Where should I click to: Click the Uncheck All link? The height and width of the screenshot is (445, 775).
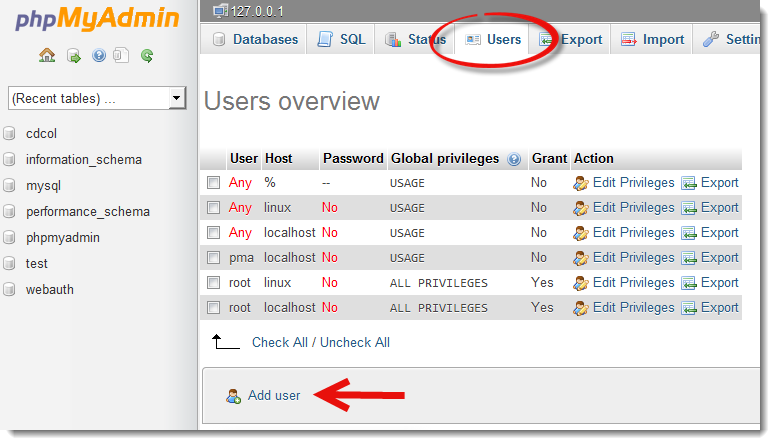click(355, 342)
